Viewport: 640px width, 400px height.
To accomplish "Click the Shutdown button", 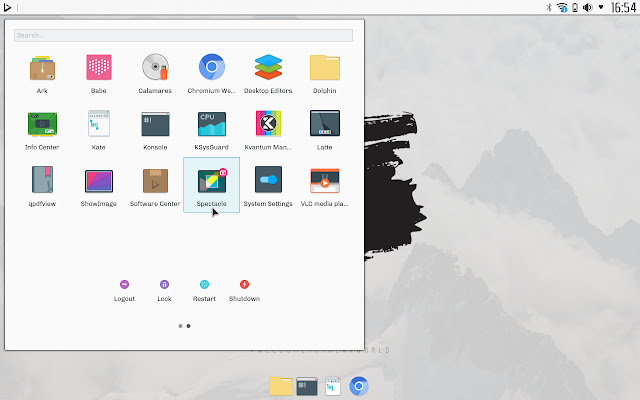I will point(244,291).
